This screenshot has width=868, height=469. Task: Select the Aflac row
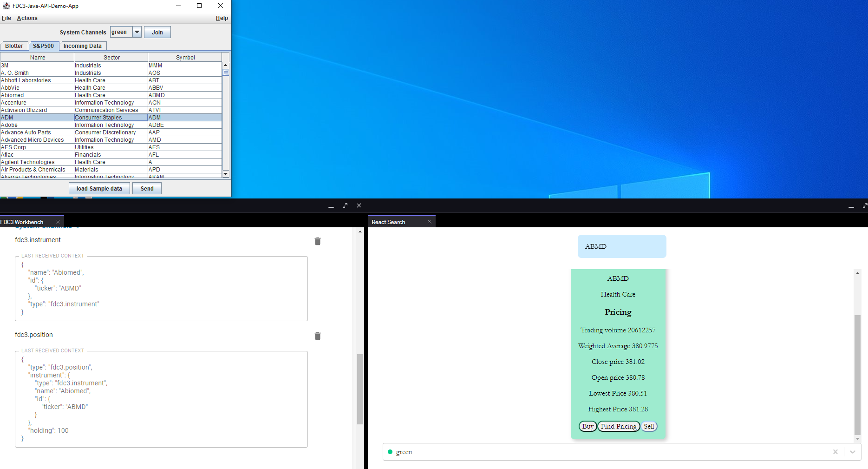[111, 155]
